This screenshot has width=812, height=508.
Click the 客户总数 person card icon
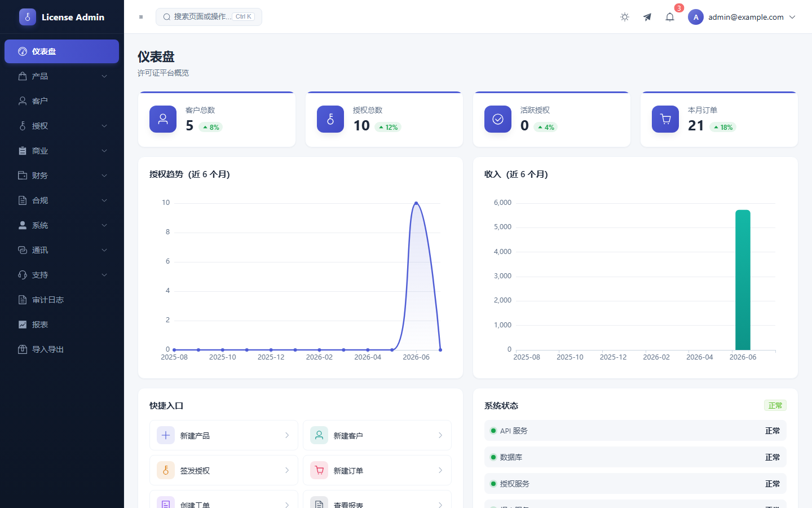[163, 119]
